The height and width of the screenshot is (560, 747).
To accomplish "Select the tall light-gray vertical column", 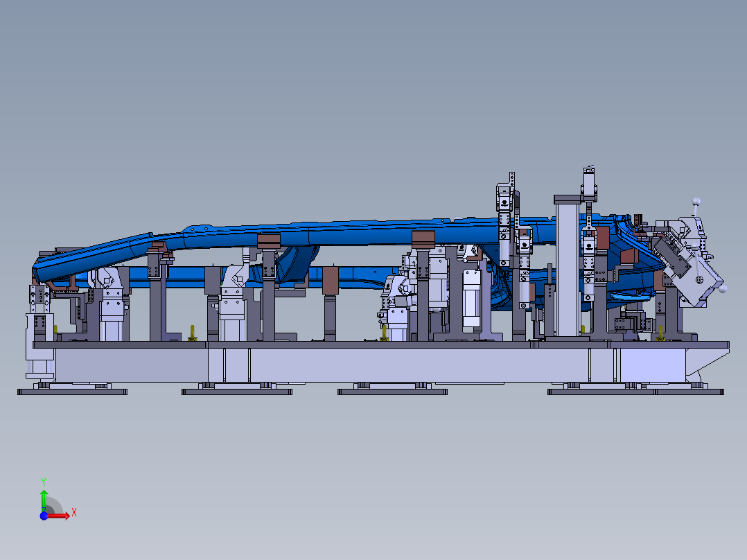I will point(568,270).
